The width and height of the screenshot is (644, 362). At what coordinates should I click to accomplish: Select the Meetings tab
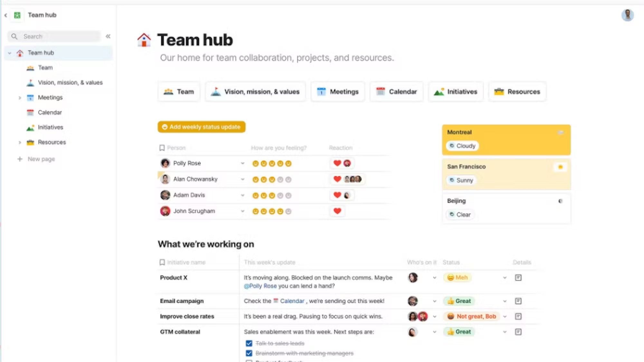click(337, 91)
